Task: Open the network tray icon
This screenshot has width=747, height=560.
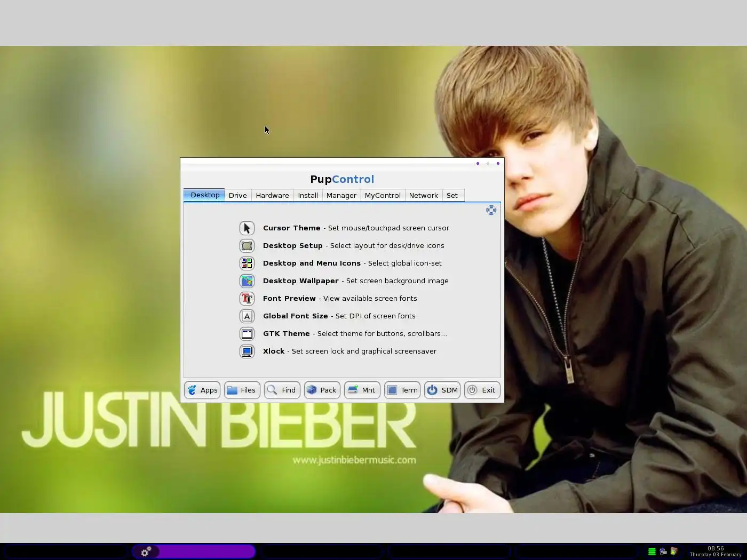Action: pos(663,552)
